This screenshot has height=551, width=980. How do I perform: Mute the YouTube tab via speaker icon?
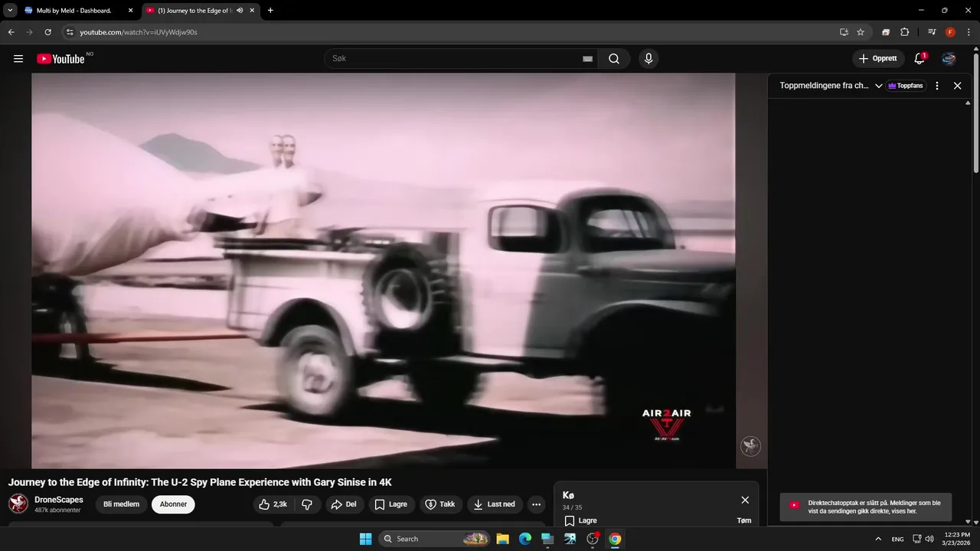[240, 11]
